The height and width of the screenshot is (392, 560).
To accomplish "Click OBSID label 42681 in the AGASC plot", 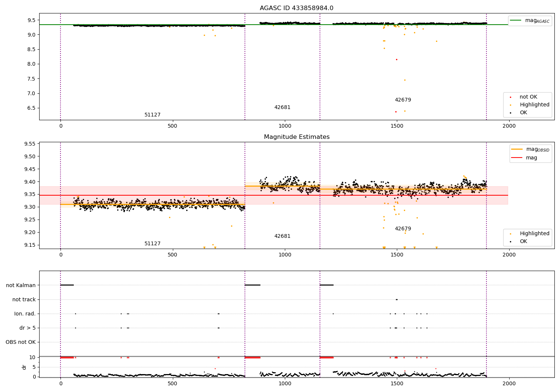I will pyautogui.click(x=282, y=108).
